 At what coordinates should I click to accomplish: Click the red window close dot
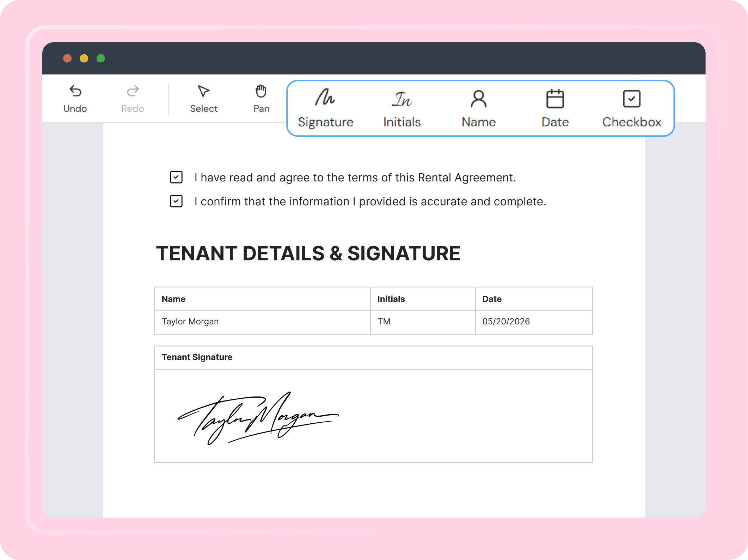pos(67,58)
